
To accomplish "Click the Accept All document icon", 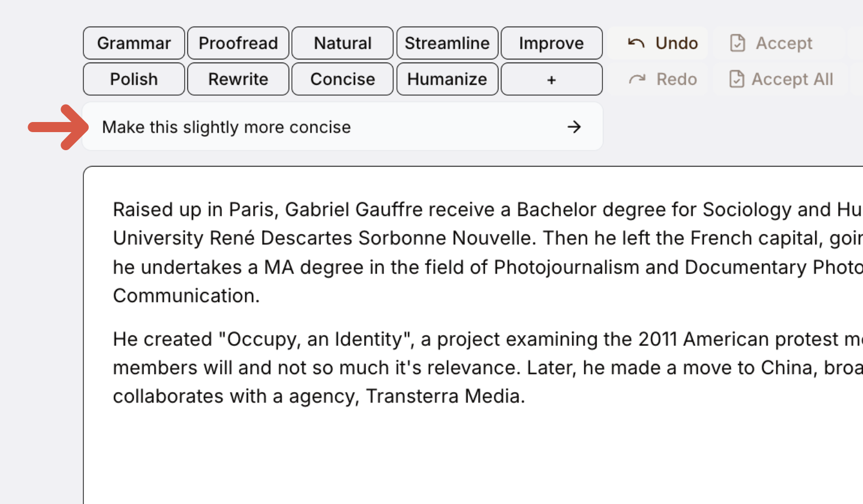I will point(737,79).
